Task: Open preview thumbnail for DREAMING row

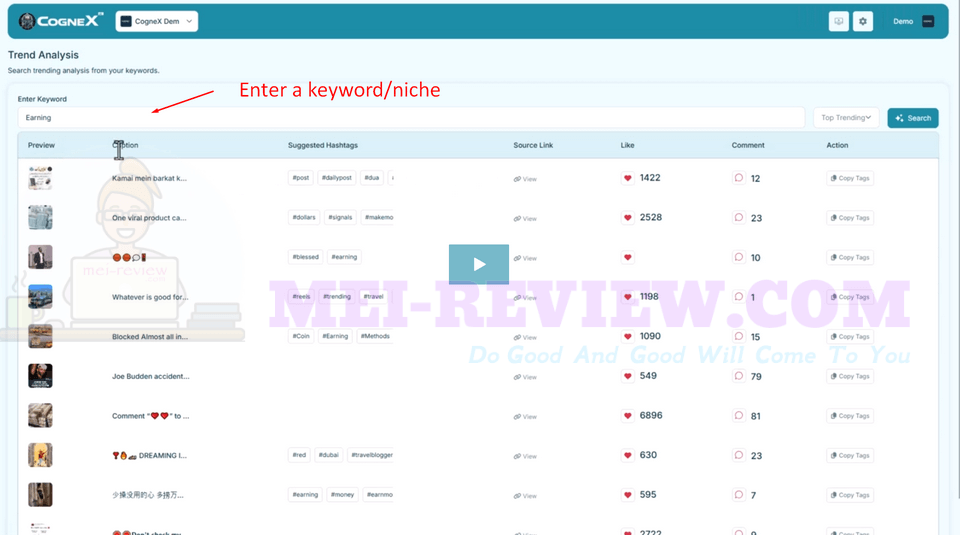Action: click(40, 455)
